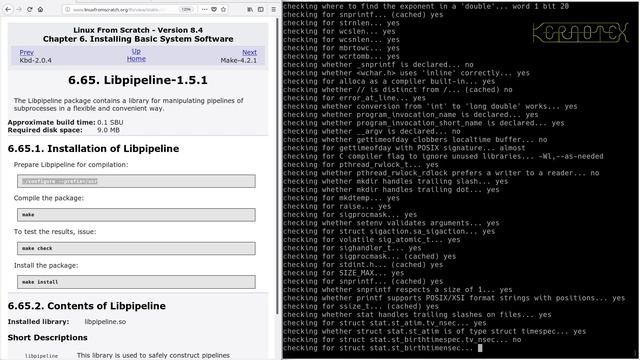Click the browser forward arrow
640x360 pixels.
coord(19,9)
